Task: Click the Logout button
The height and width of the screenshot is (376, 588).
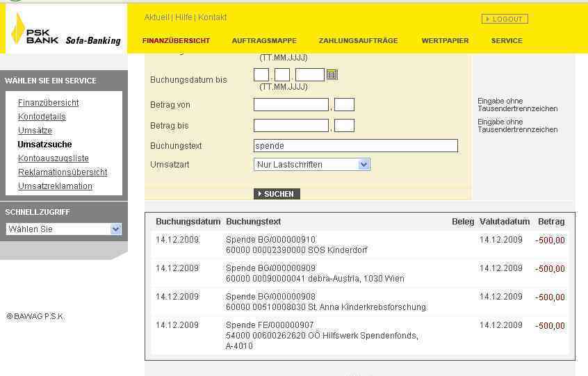Action: (505, 19)
